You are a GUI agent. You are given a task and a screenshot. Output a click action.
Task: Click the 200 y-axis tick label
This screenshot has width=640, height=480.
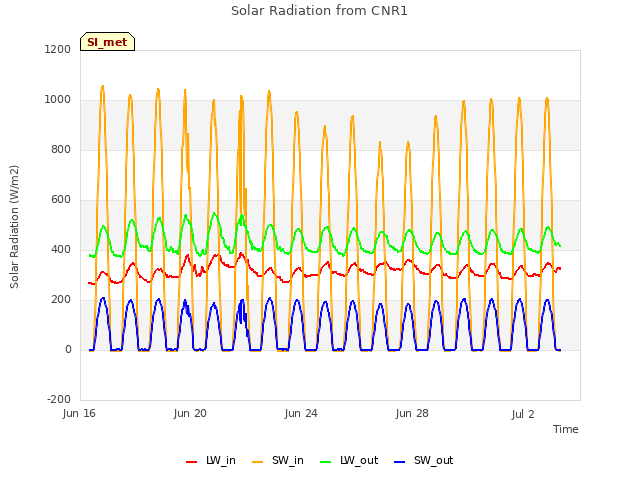pyautogui.click(x=61, y=300)
